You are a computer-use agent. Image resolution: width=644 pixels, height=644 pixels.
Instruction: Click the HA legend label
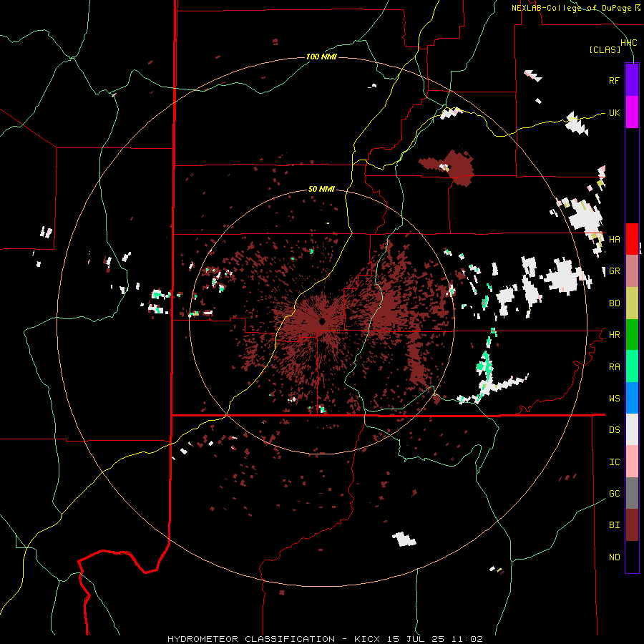614,240
